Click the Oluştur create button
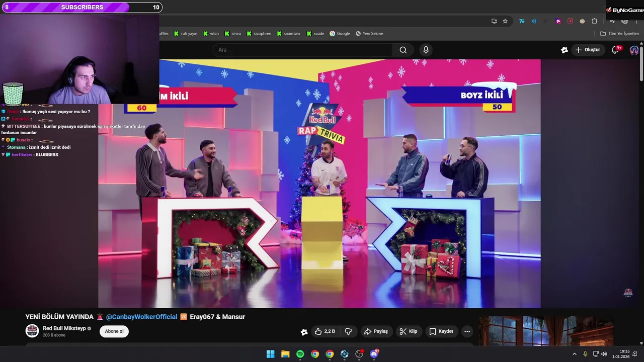This screenshot has height=362, width=644. click(588, 50)
